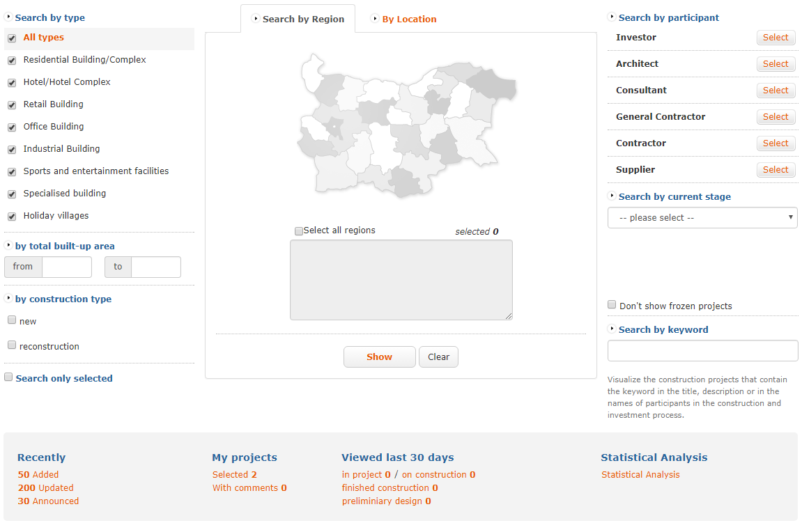Expand the by construction type section
Viewport: 802px width, 532px height.
tap(63, 299)
